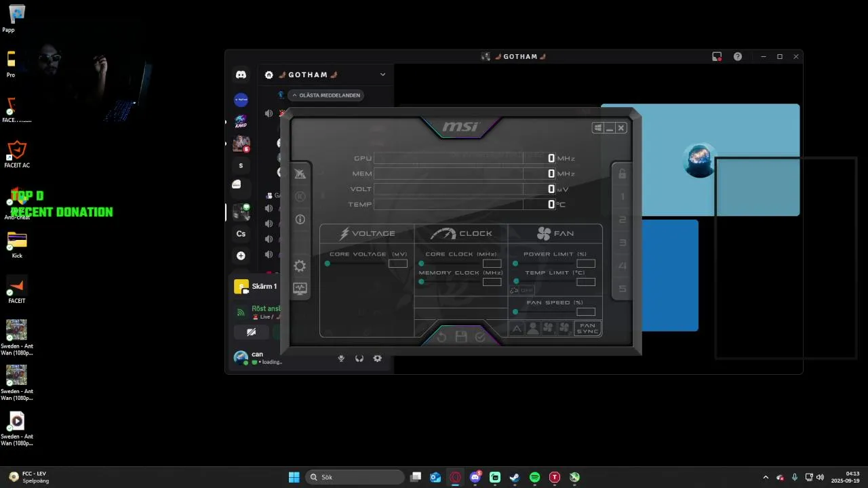868x488 pixels.
Task: Click the Power Limit value field
Action: [586, 263]
